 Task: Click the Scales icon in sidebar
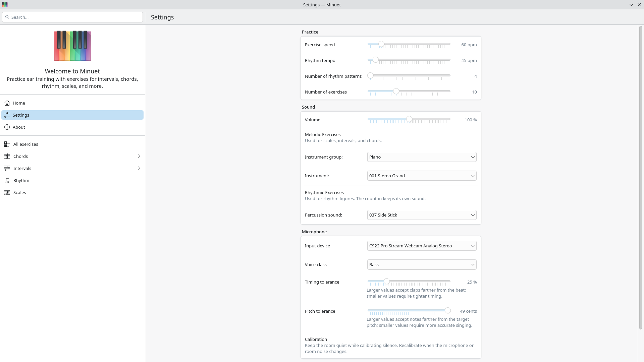click(x=7, y=192)
